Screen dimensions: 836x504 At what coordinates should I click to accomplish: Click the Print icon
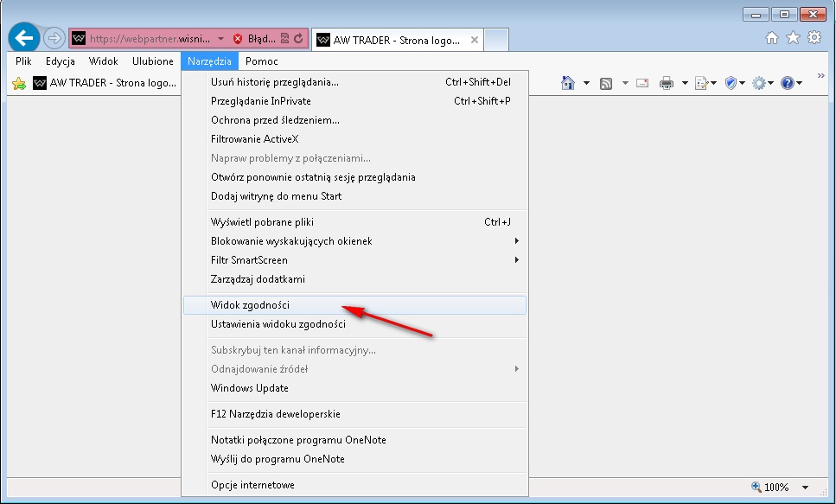(x=666, y=83)
